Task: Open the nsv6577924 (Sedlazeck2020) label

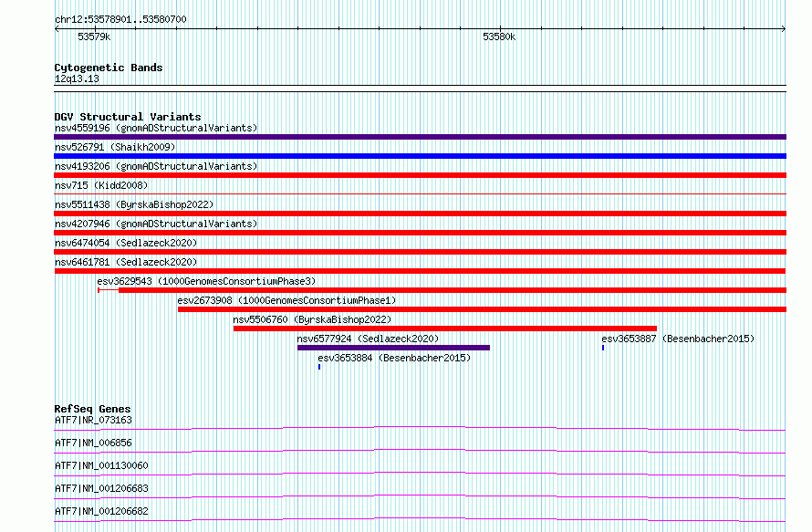Action: pos(368,339)
